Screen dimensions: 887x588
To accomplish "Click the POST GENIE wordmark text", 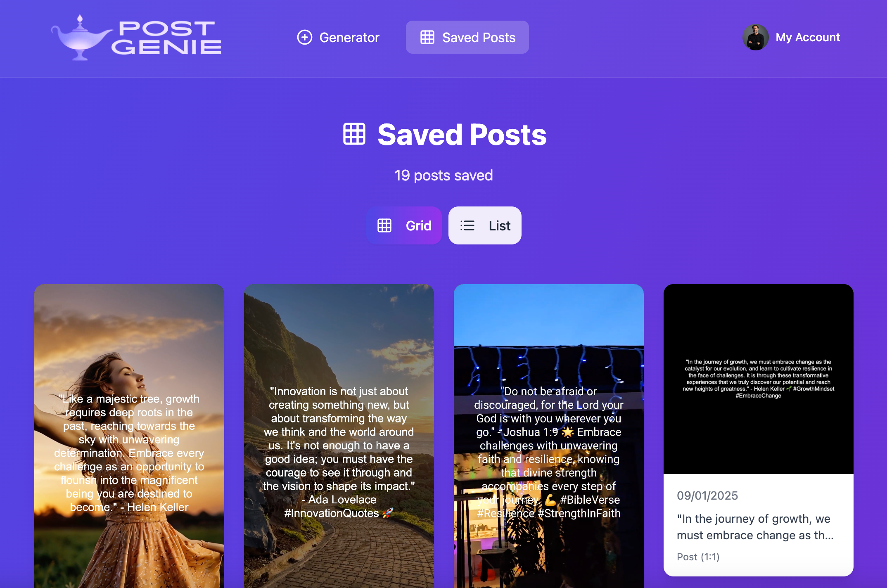I will 166,38.
